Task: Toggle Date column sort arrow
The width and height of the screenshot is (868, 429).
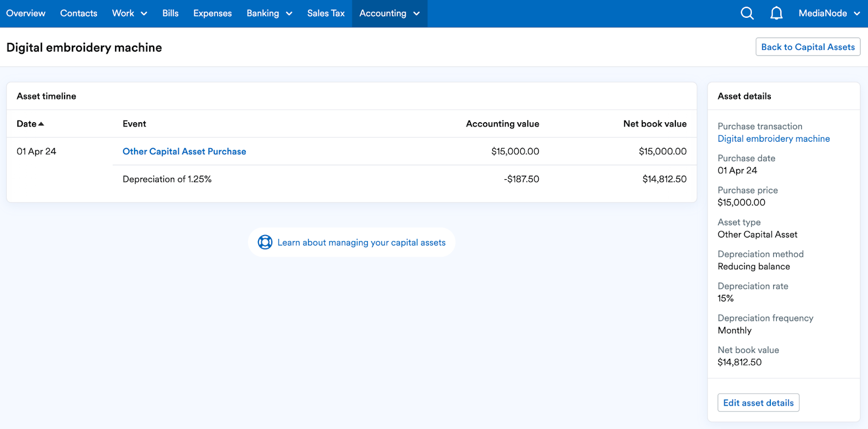Action: [41, 124]
